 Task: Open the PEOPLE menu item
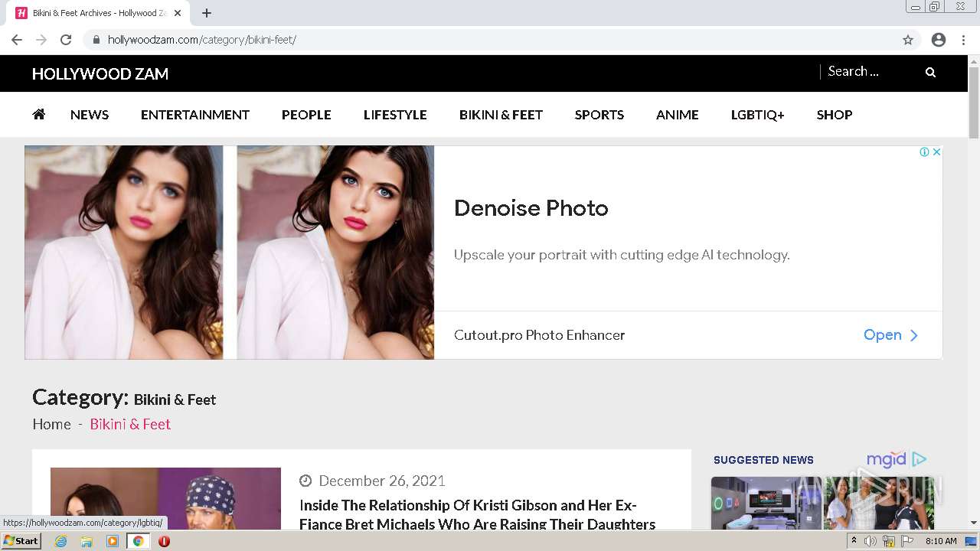click(306, 115)
